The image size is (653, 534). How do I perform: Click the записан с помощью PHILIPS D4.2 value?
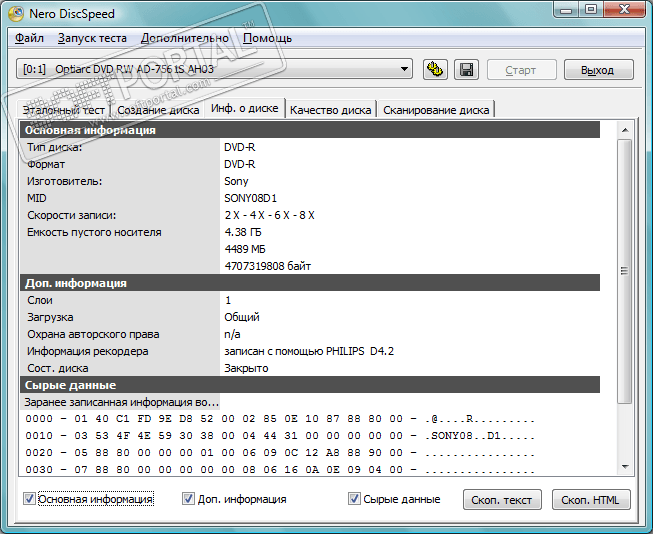(x=309, y=351)
